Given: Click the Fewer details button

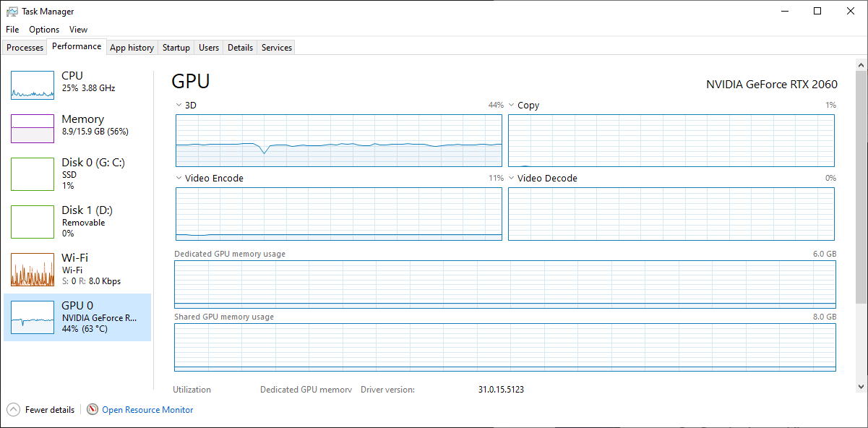Looking at the screenshot, I should (x=49, y=410).
